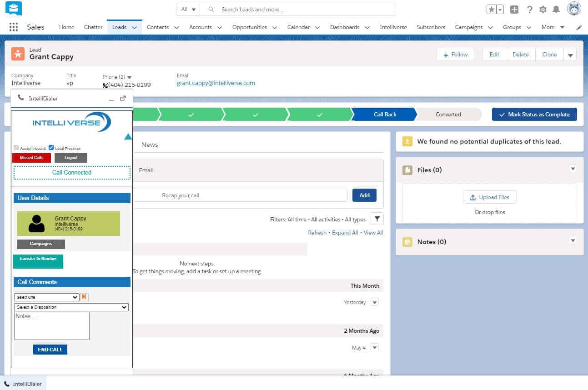Click the Delete button
Viewport: 588px width, 390px height.
point(521,55)
